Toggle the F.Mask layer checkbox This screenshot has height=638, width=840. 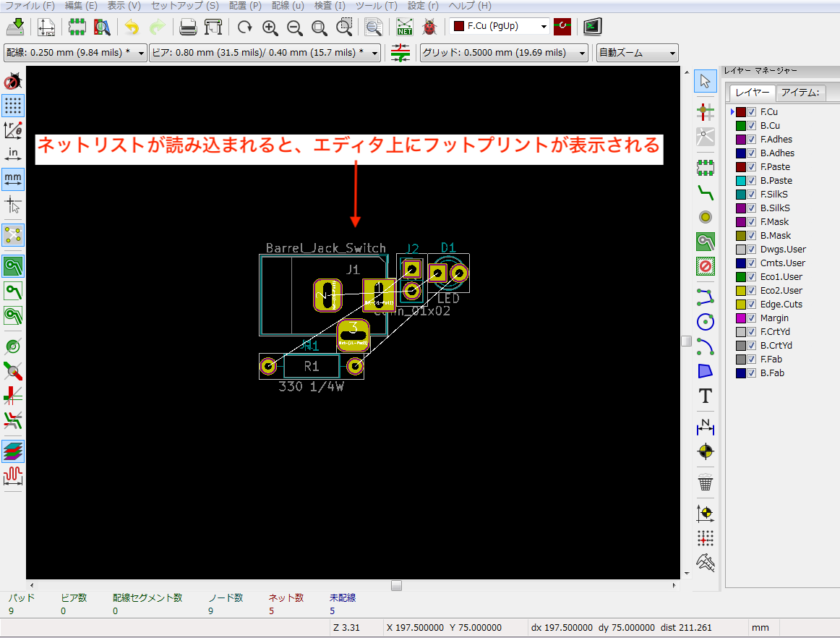coord(752,222)
